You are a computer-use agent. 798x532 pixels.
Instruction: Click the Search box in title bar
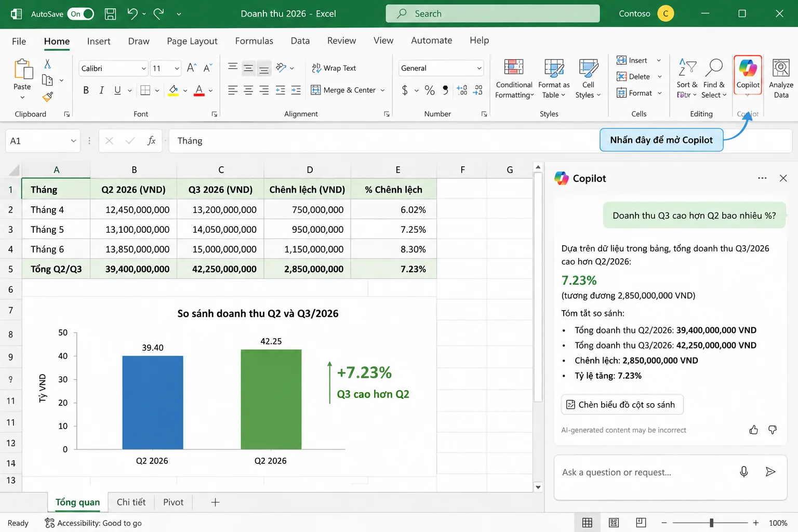pos(493,14)
